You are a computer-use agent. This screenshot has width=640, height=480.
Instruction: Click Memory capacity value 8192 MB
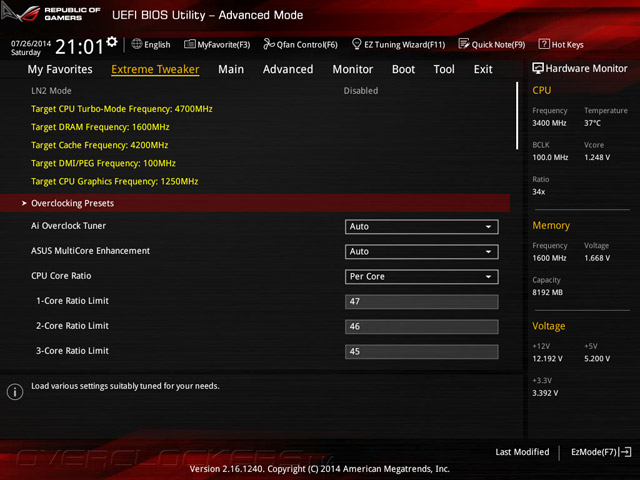(x=547, y=292)
